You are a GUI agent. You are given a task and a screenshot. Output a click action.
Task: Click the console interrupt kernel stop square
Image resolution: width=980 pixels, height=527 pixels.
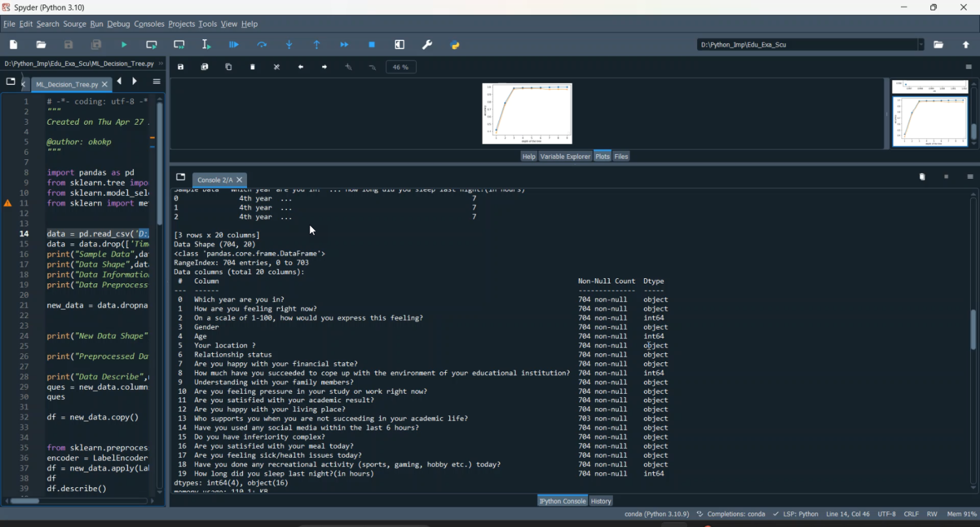tap(946, 177)
